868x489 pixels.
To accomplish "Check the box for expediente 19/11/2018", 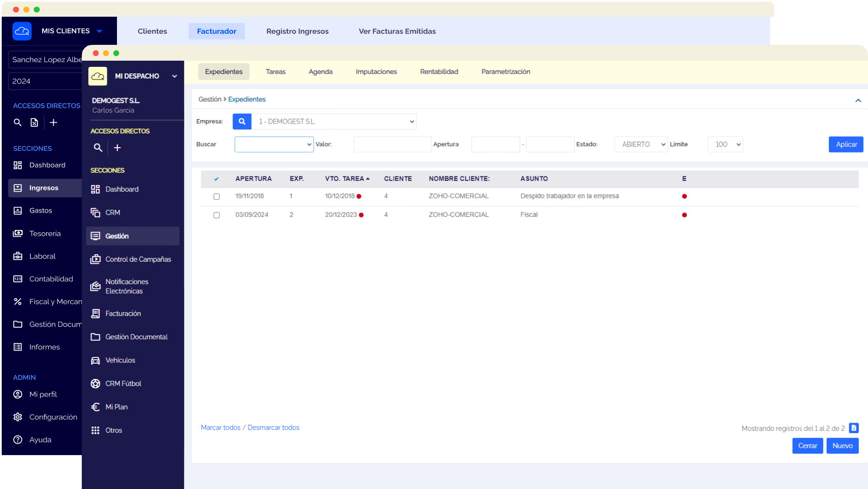I will tap(216, 197).
